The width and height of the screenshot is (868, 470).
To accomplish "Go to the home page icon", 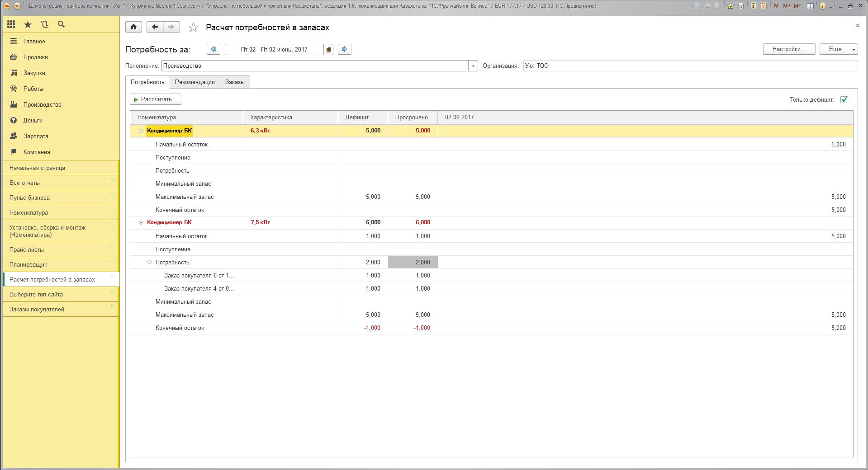I will (134, 27).
